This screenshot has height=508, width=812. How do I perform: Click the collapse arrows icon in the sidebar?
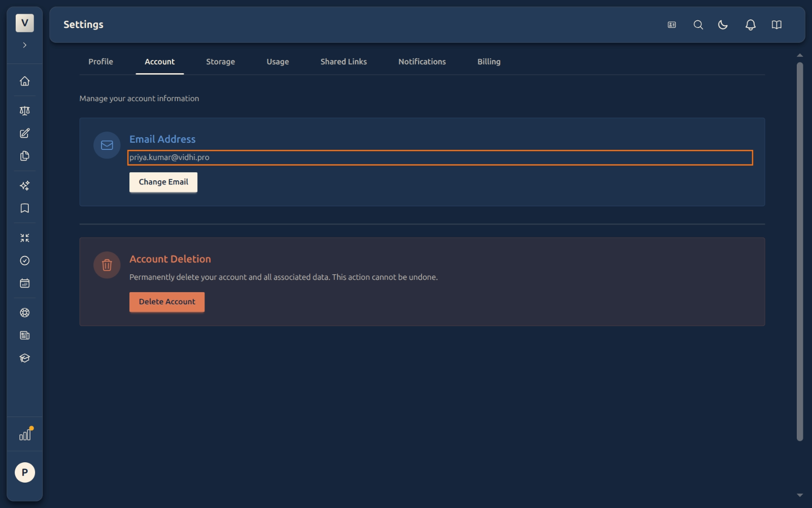pos(24,238)
